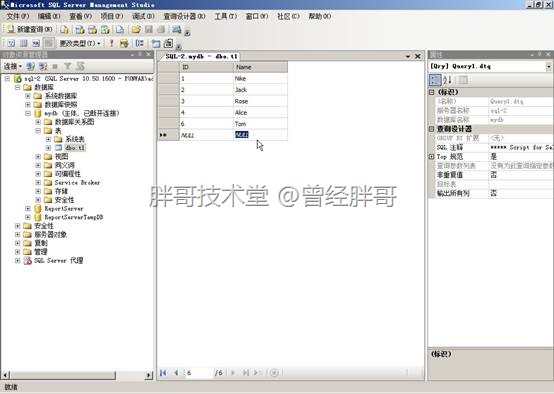Click the Name column header
The image size is (554, 394).
260,67
